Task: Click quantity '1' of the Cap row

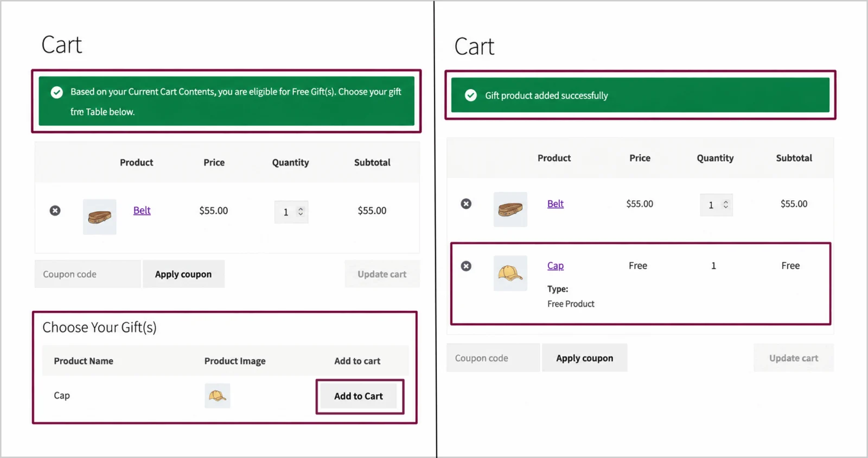Action: click(713, 265)
